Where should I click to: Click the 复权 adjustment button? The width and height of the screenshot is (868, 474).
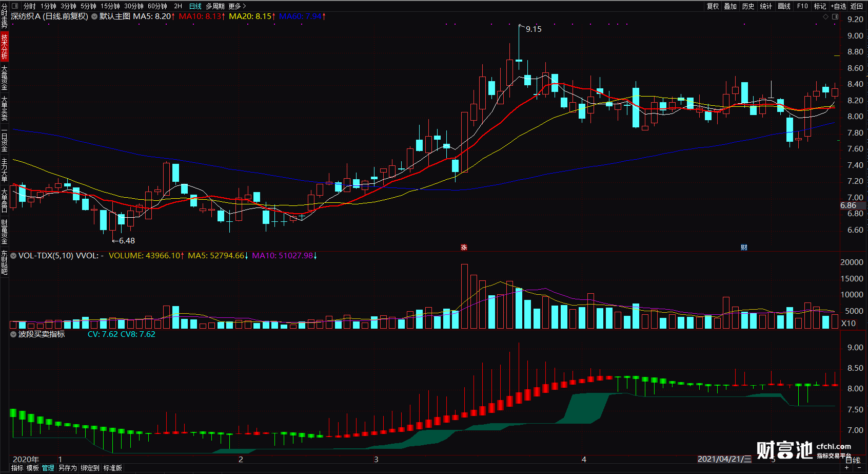pos(713,6)
